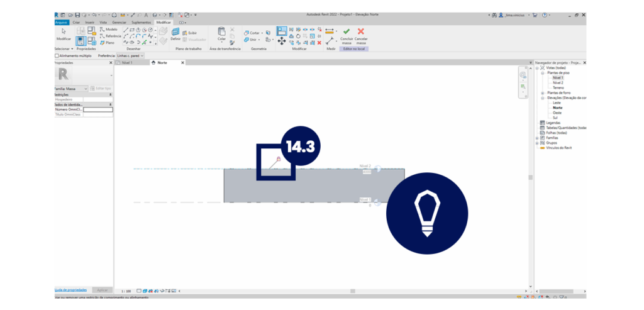644x310 pixels.
Task: Select the Move tool with four arrows
Action: (x=282, y=41)
